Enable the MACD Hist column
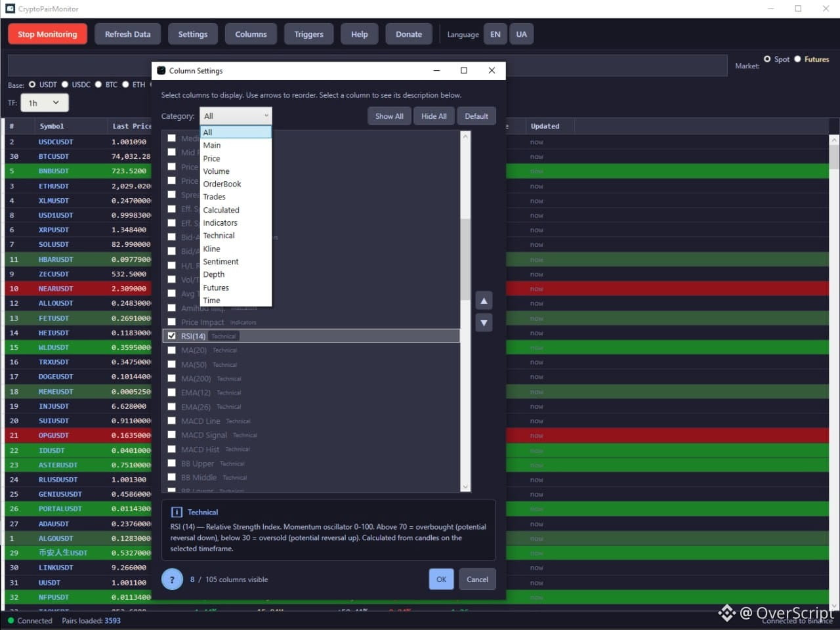This screenshot has width=840, height=630. click(172, 450)
